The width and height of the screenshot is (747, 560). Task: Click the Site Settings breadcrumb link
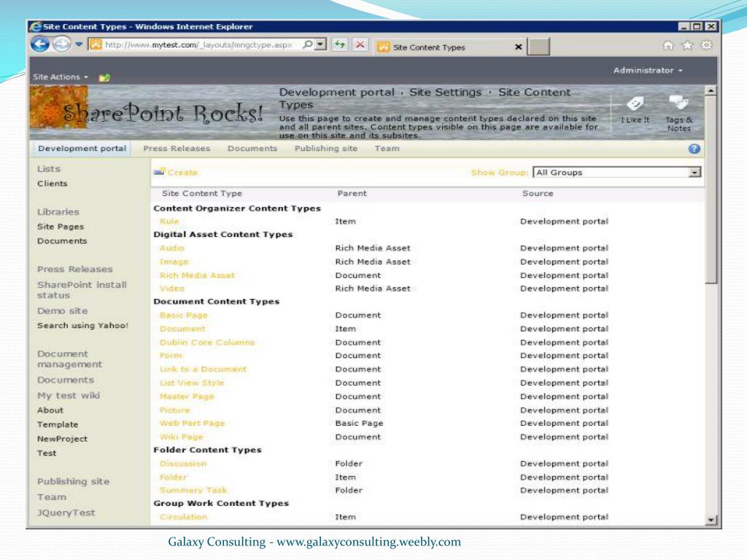446,93
